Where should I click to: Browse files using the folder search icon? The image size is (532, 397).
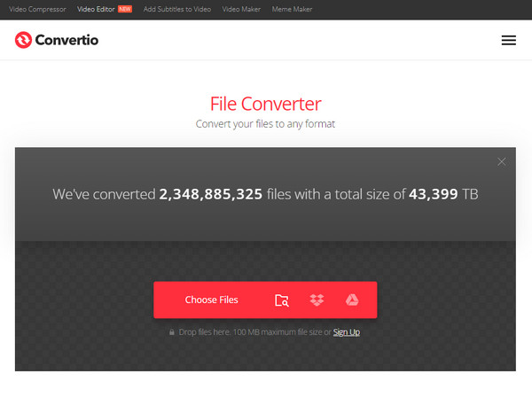tap(281, 300)
